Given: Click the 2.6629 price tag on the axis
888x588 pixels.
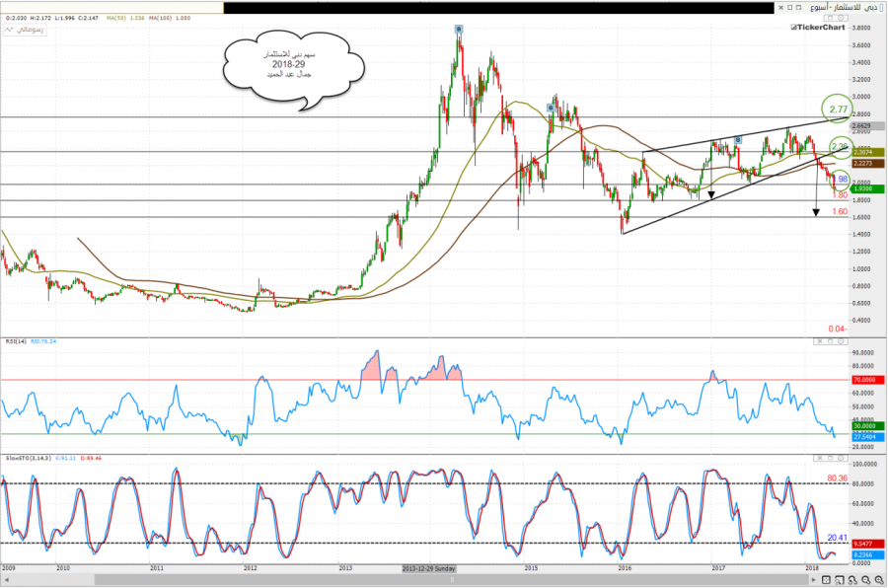Looking at the screenshot, I should [867, 126].
